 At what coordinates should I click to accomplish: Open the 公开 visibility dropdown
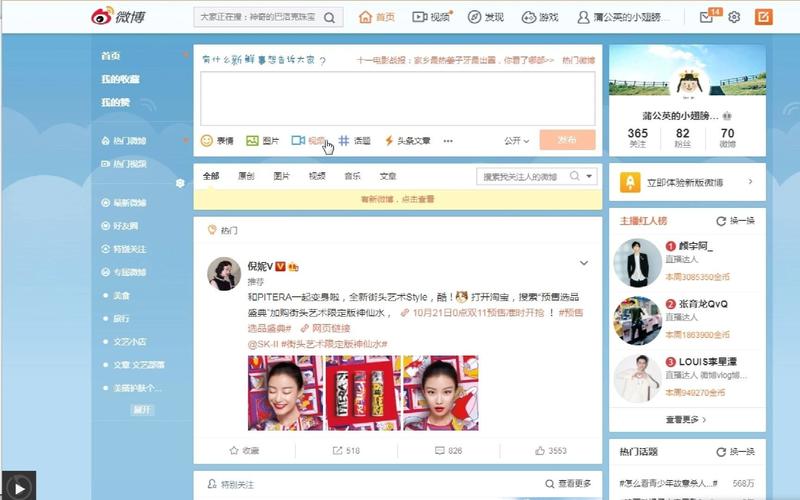pos(516,140)
